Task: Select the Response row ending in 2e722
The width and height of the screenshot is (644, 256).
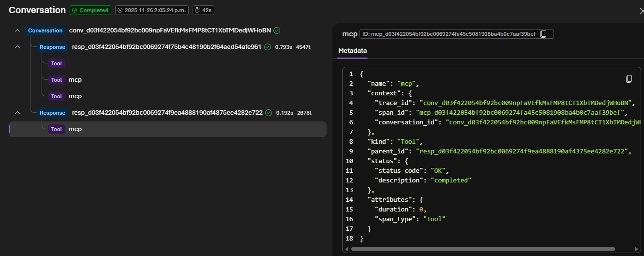Action: pos(167,113)
